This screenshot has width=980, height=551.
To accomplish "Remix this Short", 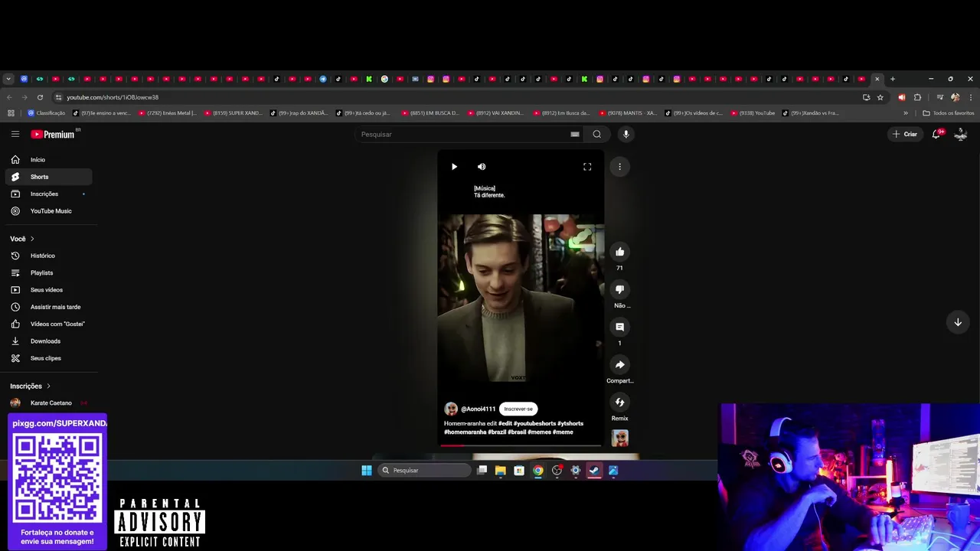I will [619, 402].
